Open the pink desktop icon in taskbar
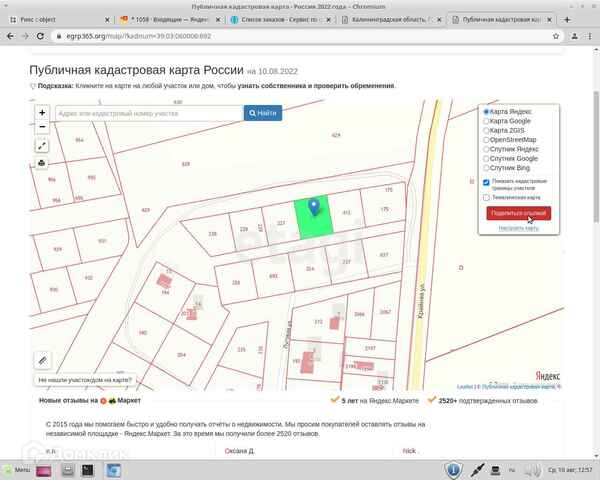This screenshot has width=600, height=480. point(43,470)
